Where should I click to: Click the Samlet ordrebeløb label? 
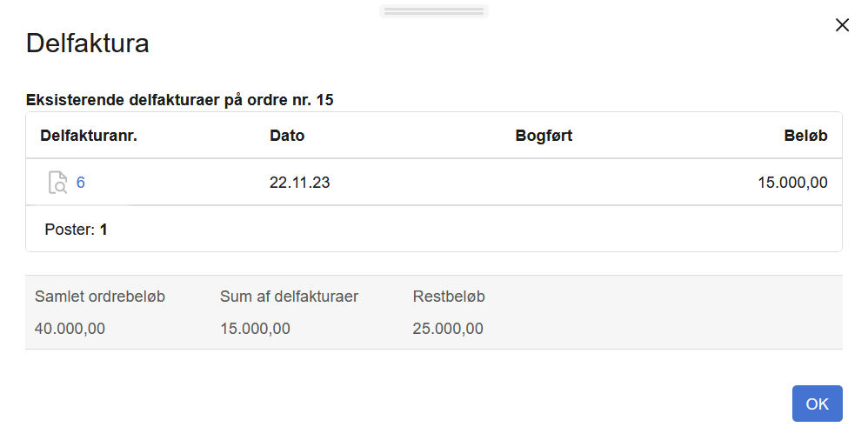pyautogui.click(x=100, y=297)
